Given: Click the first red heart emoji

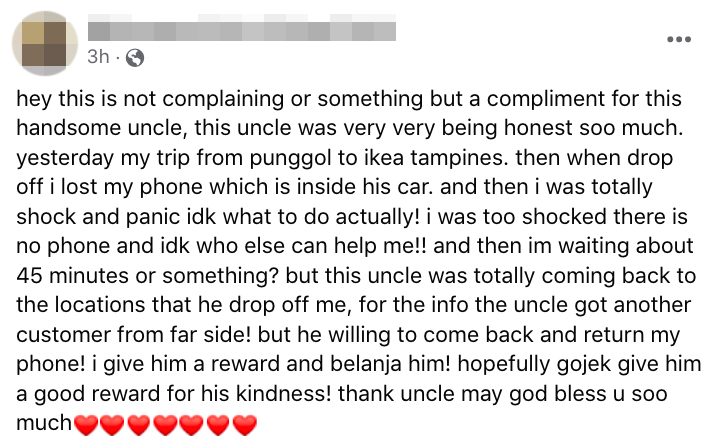Looking at the screenshot, I should click(87, 426).
